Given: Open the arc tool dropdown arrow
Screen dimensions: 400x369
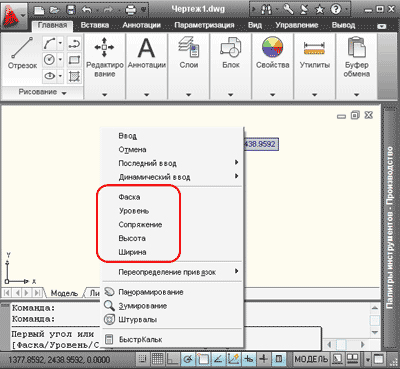Looking at the screenshot, I should coord(60,43).
